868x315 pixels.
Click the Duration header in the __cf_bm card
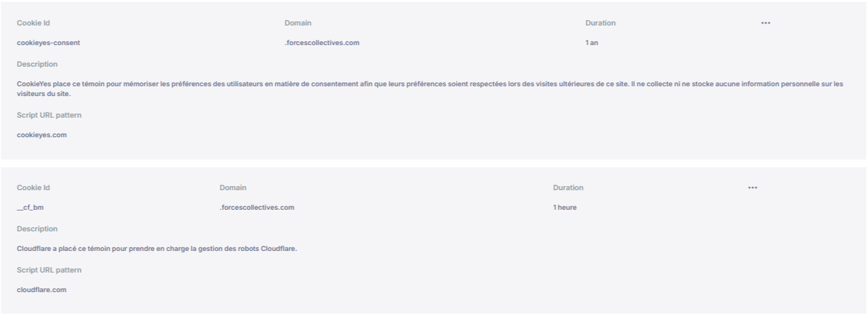(568, 188)
